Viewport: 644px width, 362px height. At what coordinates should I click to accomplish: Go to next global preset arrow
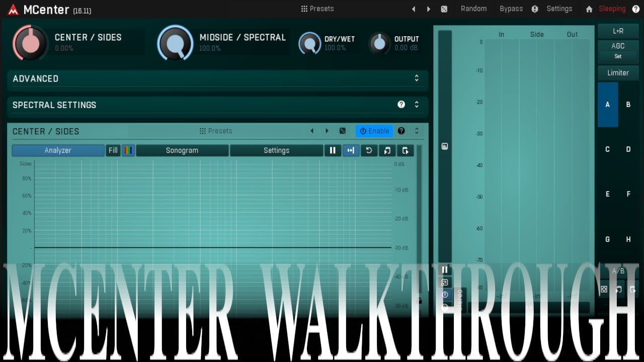pos(429,9)
